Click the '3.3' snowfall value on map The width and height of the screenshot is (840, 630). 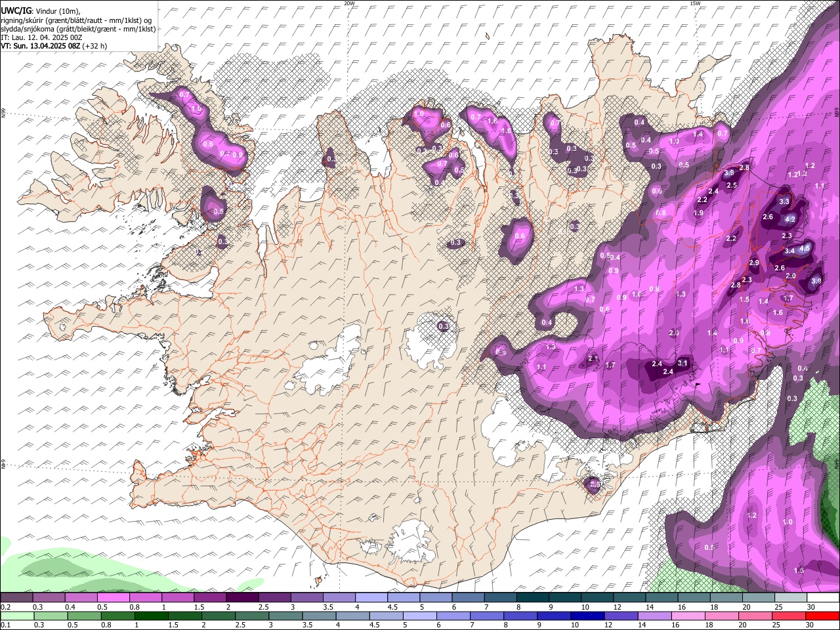pos(784,201)
